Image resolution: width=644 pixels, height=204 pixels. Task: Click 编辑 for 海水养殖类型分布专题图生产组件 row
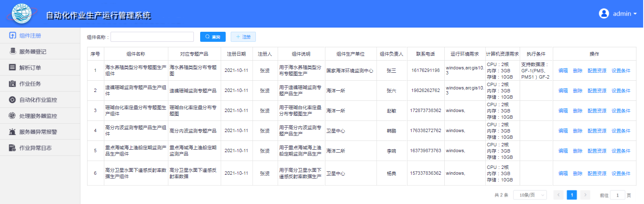click(x=563, y=71)
